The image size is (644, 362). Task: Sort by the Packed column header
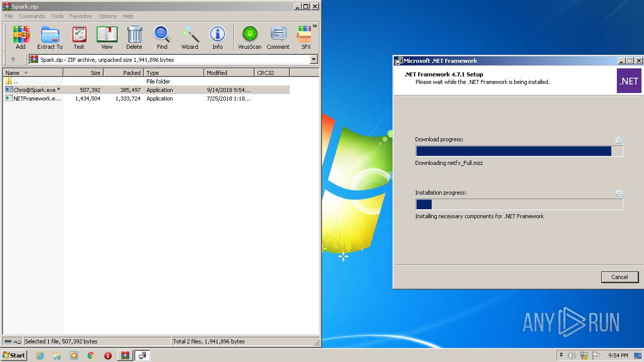pos(124,73)
